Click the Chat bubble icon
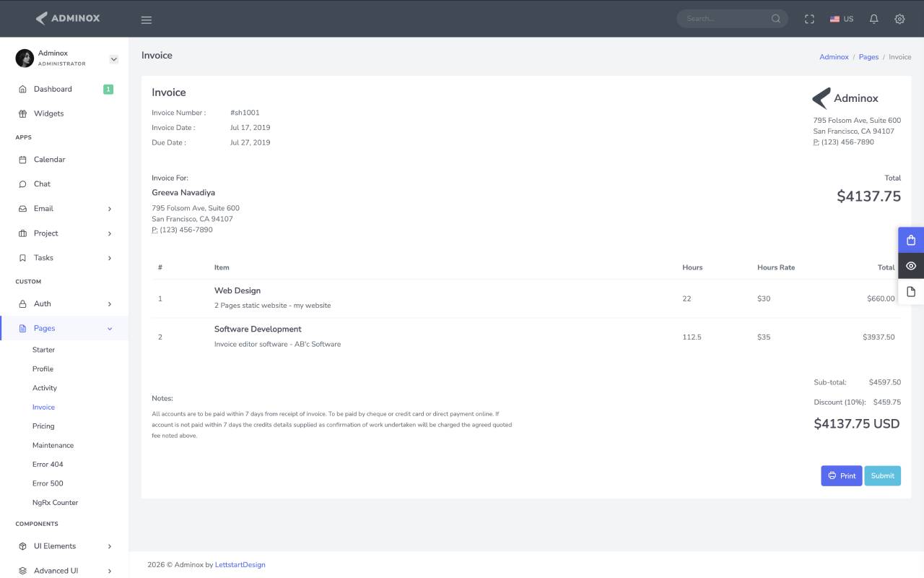 [22, 184]
